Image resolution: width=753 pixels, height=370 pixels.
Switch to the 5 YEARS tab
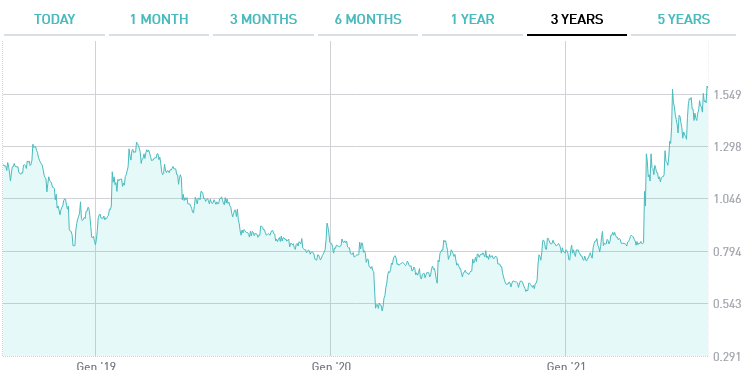pos(683,19)
